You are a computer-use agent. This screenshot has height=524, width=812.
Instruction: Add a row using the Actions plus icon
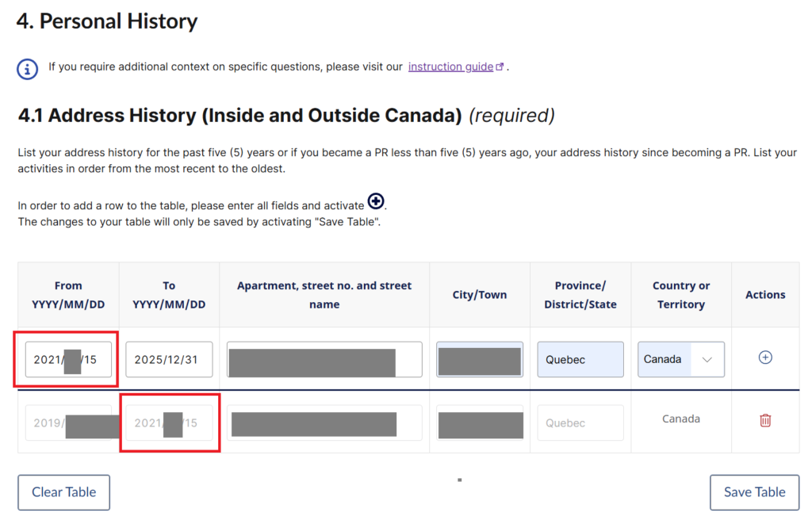pos(765,358)
